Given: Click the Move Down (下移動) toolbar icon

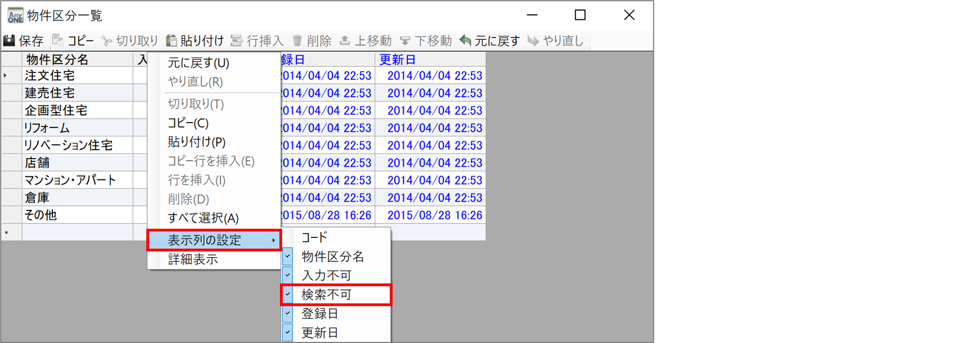Looking at the screenshot, I should 405,40.
